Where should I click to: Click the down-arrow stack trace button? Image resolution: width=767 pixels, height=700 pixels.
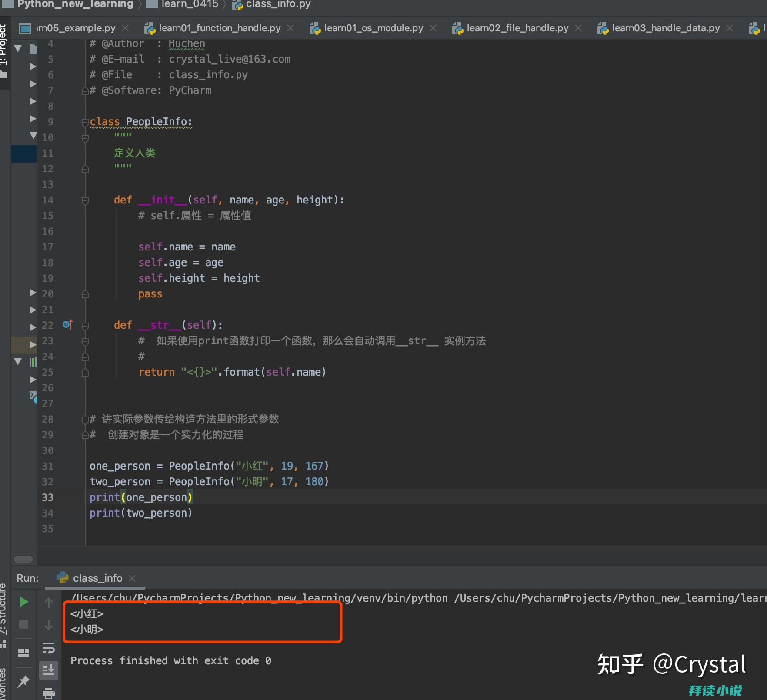[49, 625]
